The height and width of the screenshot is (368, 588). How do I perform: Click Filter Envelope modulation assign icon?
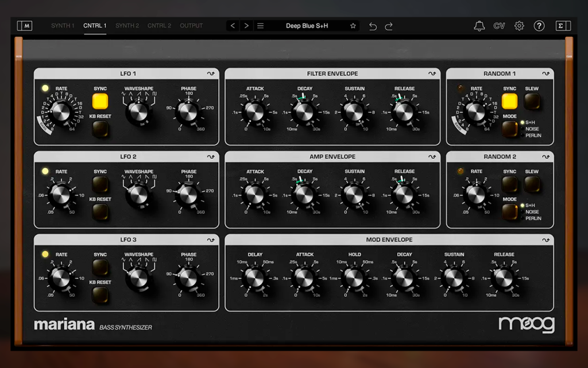[x=432, y=74]
